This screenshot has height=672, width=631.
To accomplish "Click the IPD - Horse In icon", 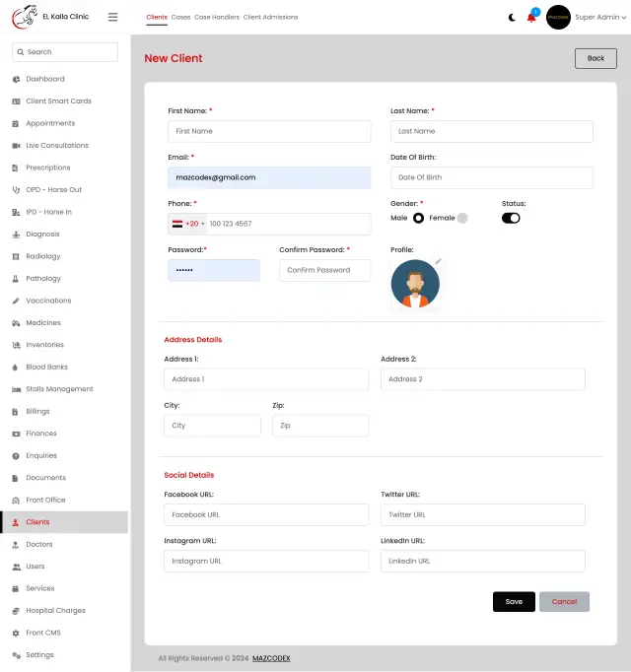I will click(x=16, y=212).
